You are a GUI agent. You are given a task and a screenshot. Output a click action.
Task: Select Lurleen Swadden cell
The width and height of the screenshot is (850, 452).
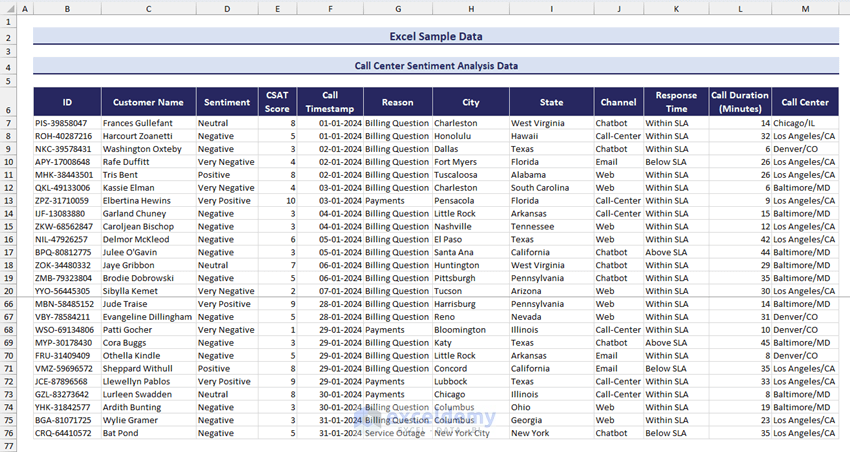pyautogui.click(x=149, y=395)
